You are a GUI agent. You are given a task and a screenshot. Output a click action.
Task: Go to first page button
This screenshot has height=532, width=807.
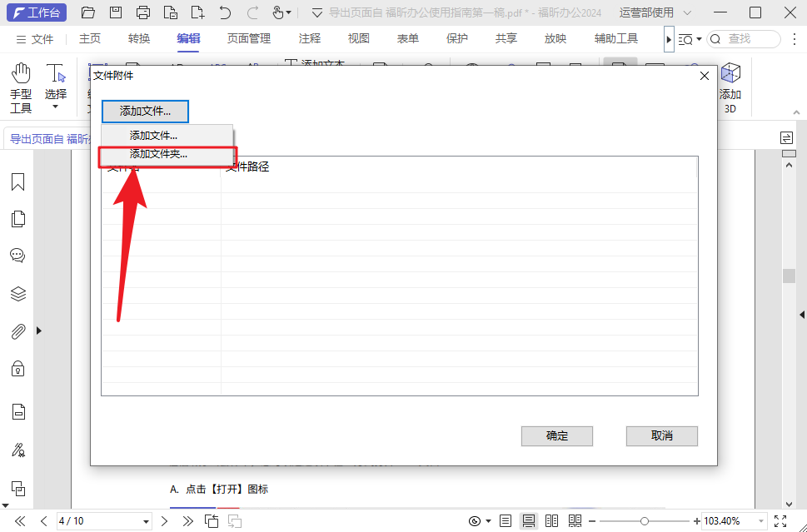click(x=21, y=521)
